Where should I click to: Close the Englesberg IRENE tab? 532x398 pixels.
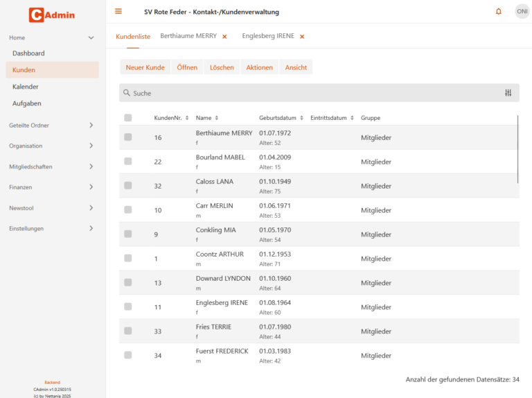pyautogui.click(x=302, y=37)
